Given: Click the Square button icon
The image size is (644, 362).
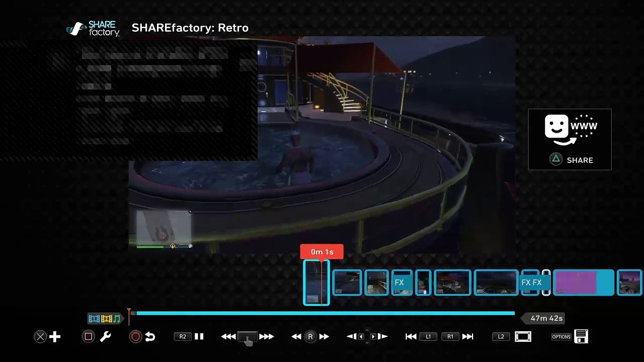Looking at the screenshot, I should (x=89, y=337).
